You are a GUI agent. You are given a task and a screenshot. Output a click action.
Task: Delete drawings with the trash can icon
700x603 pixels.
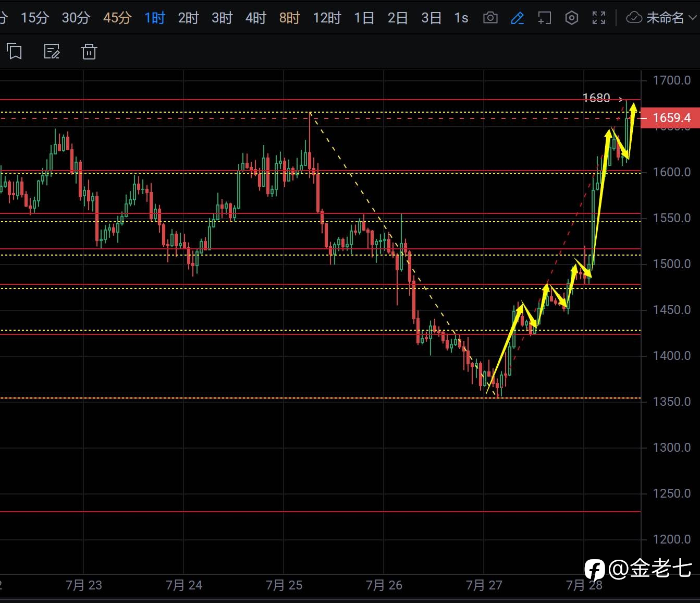89,51
